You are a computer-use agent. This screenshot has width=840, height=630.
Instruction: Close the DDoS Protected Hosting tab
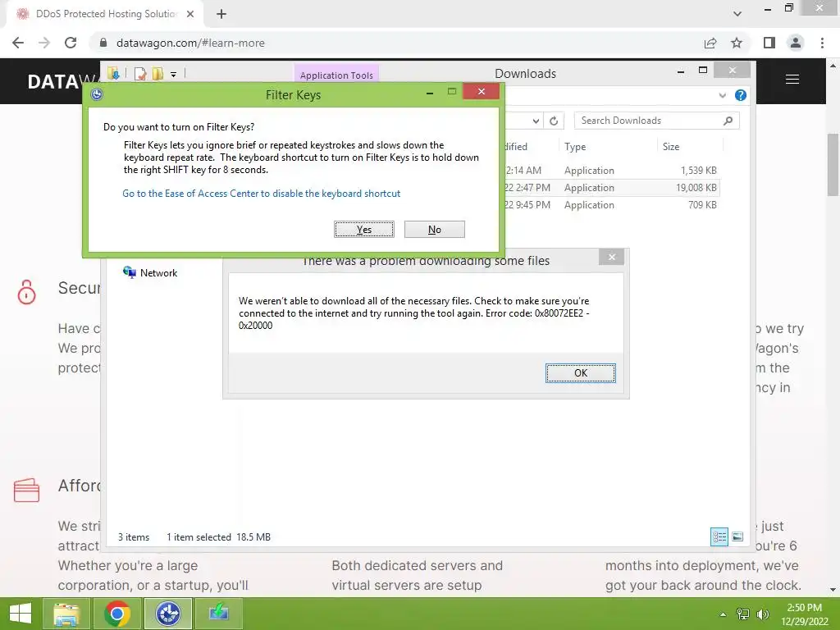coord(190,14)
